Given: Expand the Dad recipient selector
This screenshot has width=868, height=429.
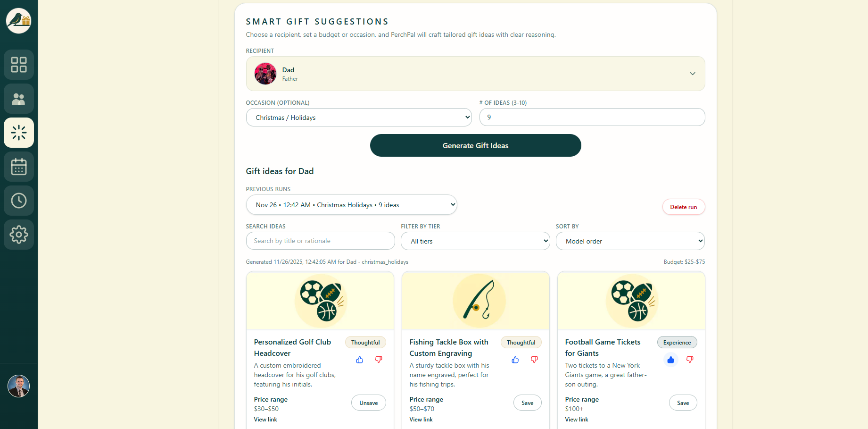Looking at the screenshot, I should [475, 74].
